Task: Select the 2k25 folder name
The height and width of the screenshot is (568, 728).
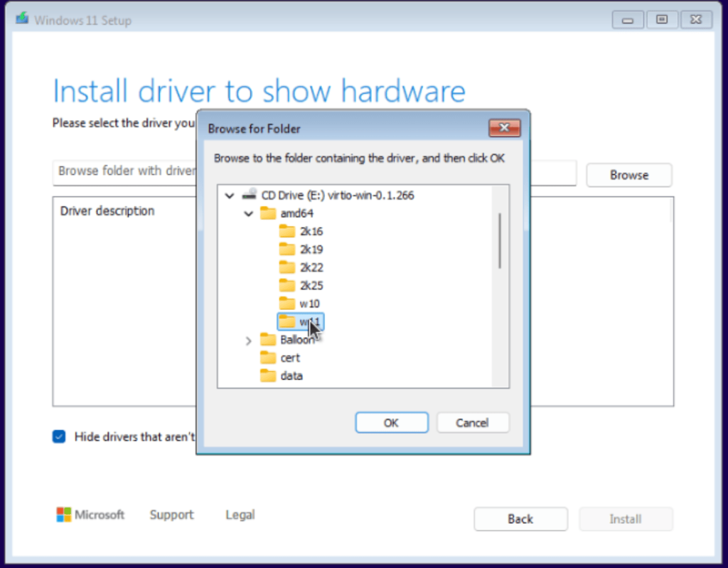Action: coord(311,286)
